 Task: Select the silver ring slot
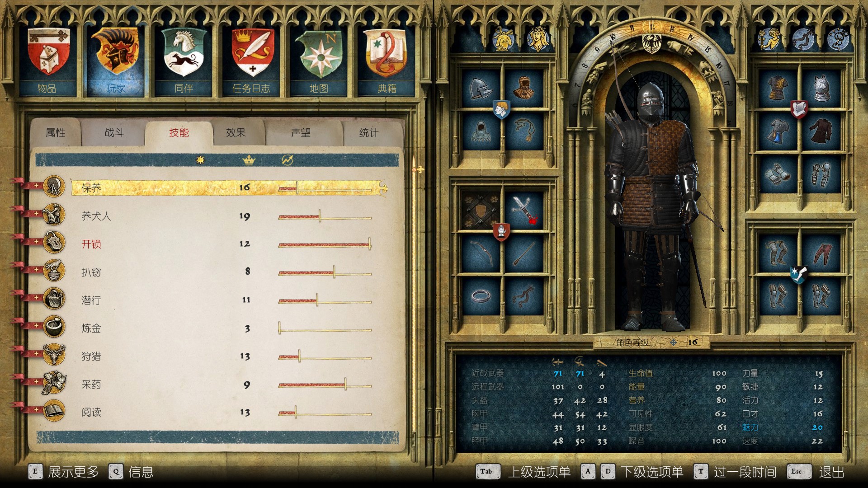481,297
